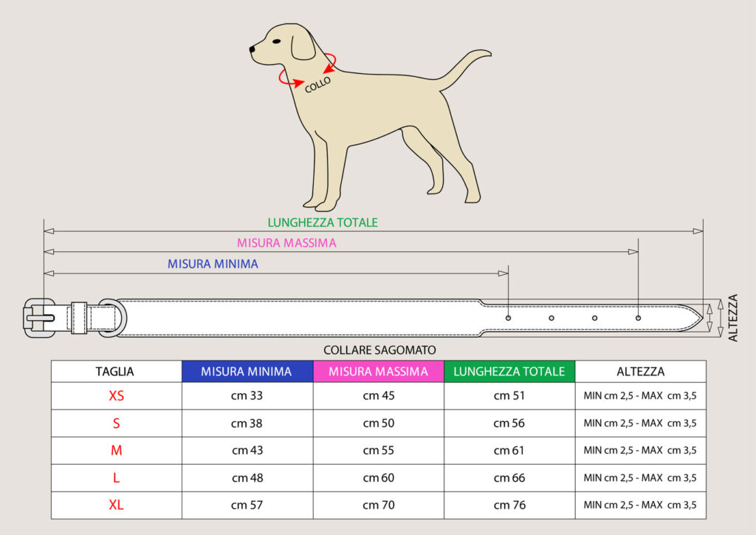Screen dimensions: 756x535
Task: Click the cm 70 maximum measure cell
Action: pyautogui.click(x=378, y=505)
